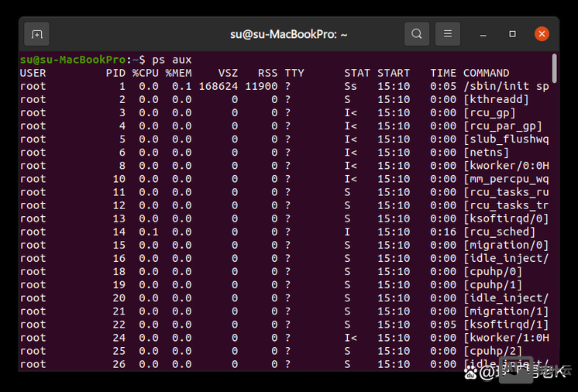This screenshot has width=578, height=392.
Task: Click the [kthreadd] process name
Action: (x=496, y=99)
